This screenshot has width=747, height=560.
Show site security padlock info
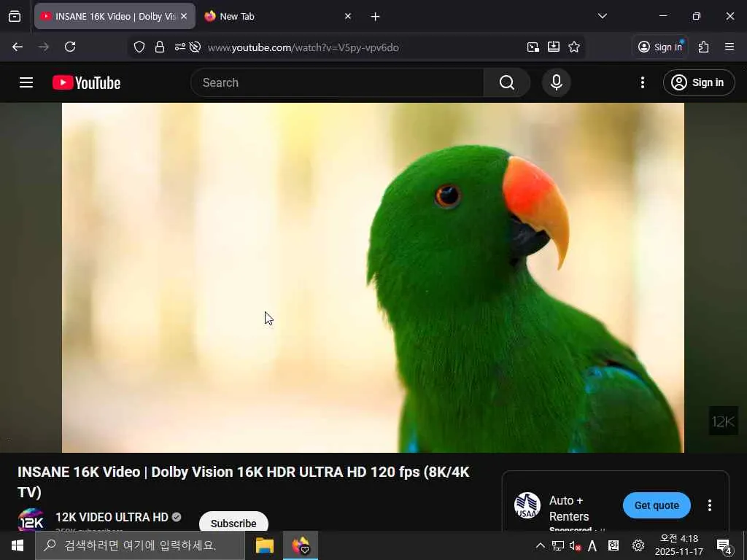[x=160, y=47]
